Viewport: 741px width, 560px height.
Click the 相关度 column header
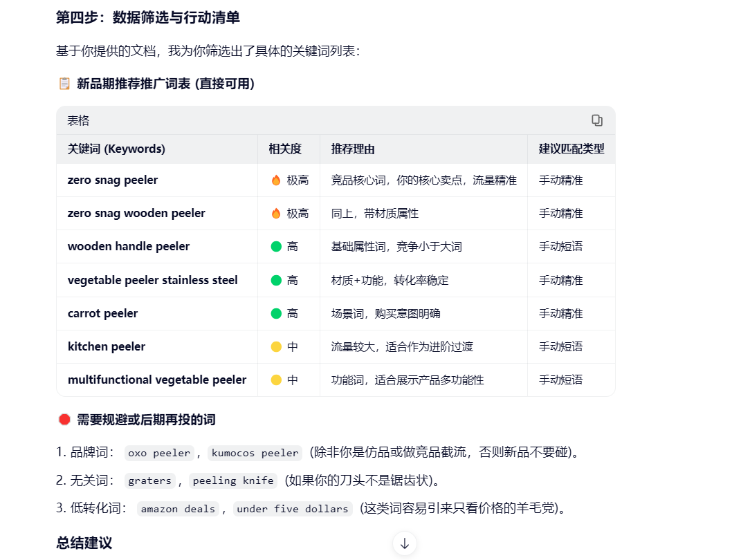coord(285,149)
